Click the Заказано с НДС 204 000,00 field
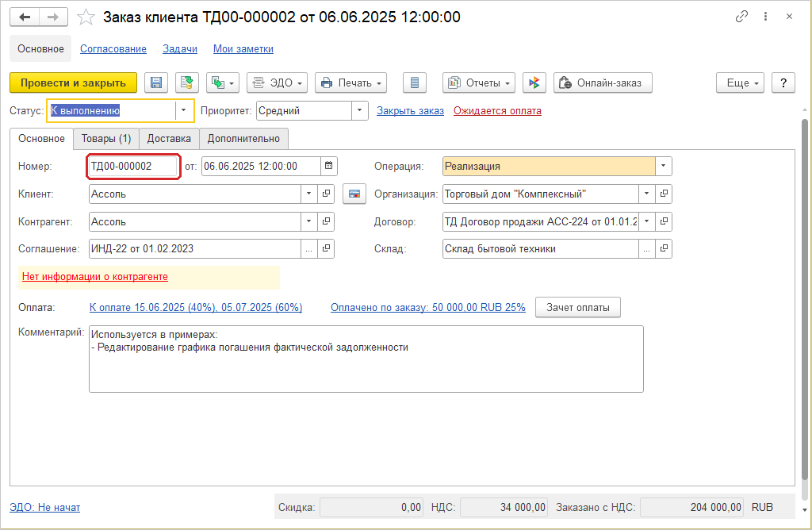 coord(691,507)
